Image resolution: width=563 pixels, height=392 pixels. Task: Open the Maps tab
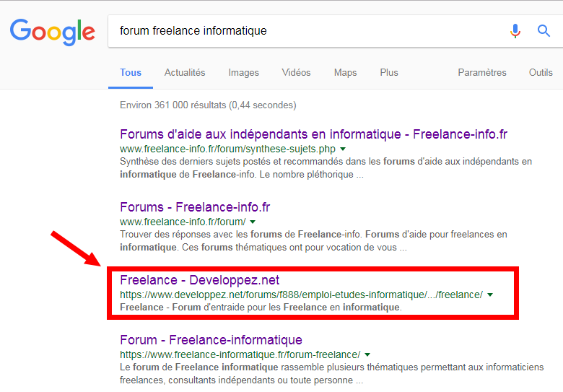pyautogui.click(x=346, y=72)
